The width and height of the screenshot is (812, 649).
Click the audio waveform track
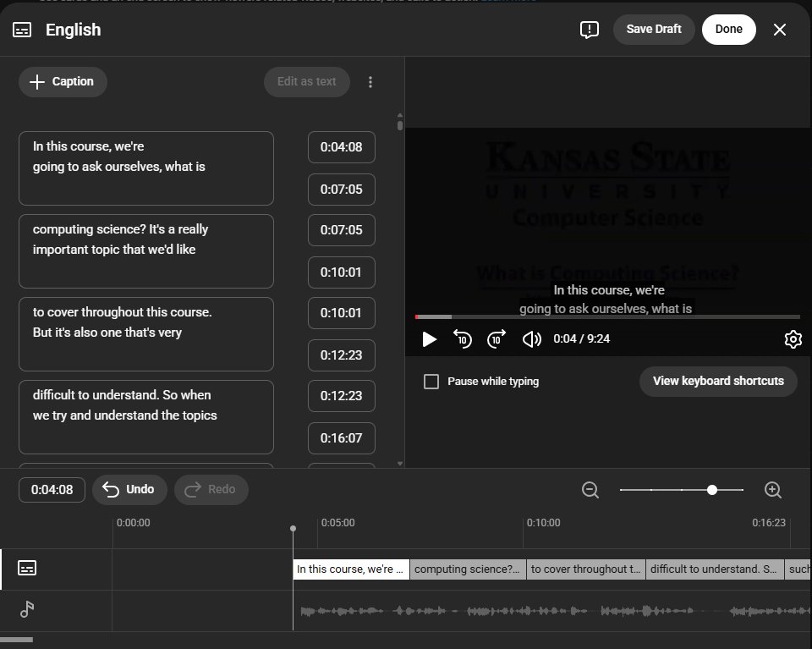point(554,611)
